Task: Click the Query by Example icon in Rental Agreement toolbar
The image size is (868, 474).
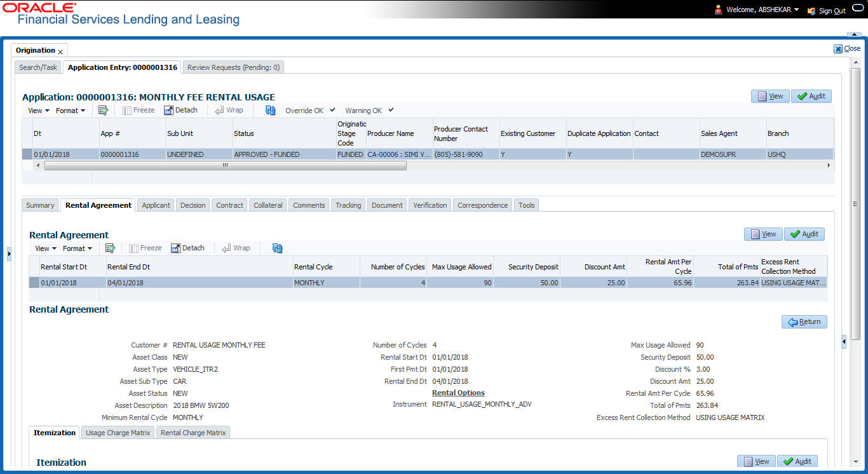Action: coord(110,248)
